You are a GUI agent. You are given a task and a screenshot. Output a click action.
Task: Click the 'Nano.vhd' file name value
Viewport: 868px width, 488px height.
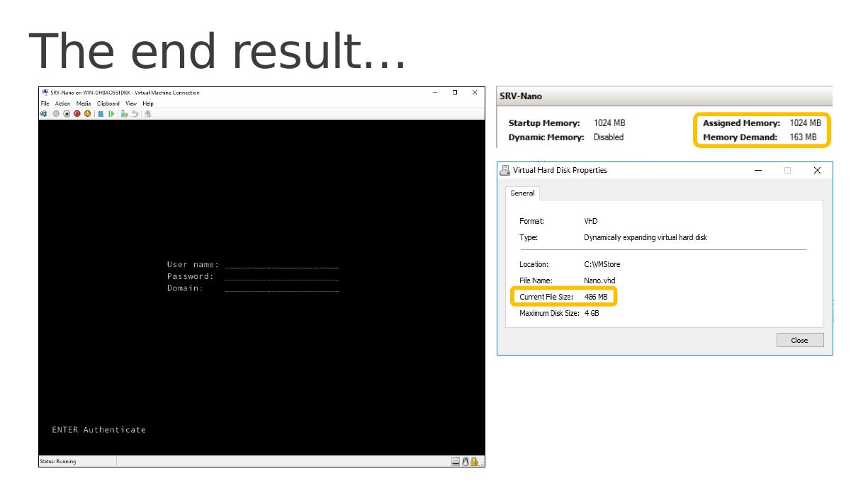click(x=599, y=280)
